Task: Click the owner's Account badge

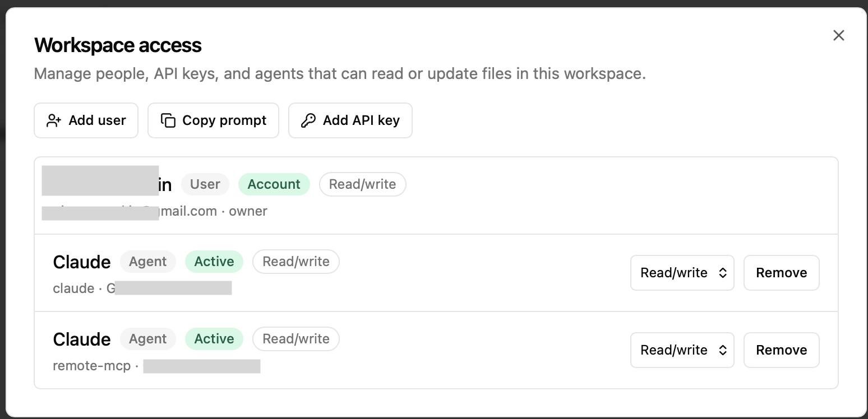Action: coord(274,184)
